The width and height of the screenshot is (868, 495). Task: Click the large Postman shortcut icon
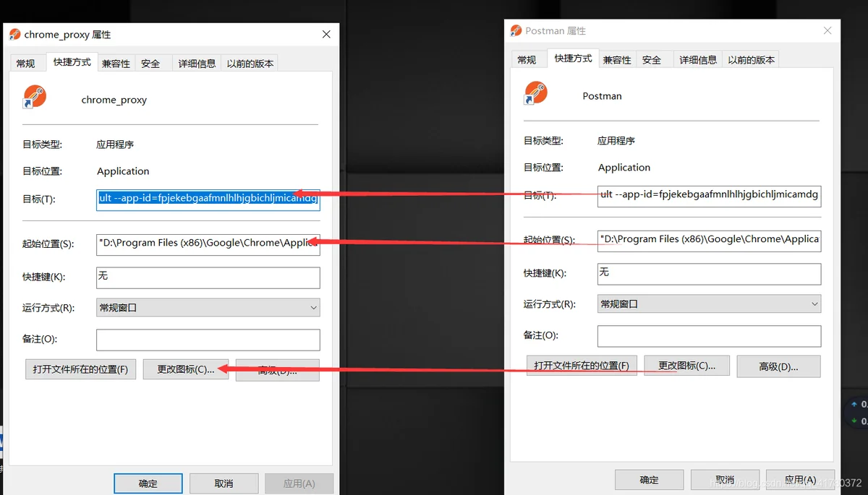click(x=535, y=93)
